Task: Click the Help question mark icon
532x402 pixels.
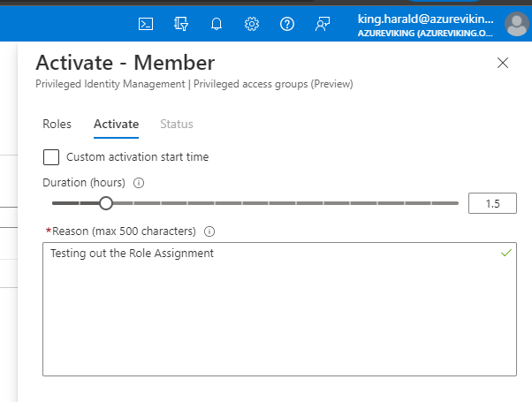Action: pyautogui.click(x=286, y=25)
